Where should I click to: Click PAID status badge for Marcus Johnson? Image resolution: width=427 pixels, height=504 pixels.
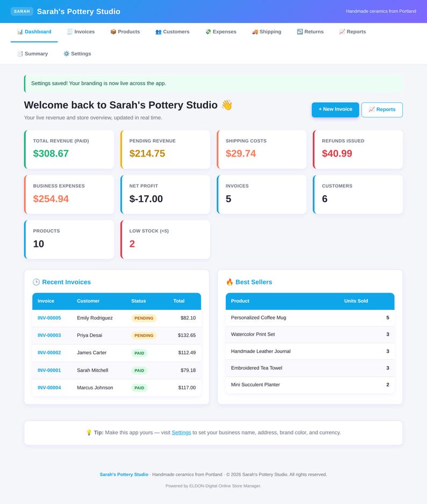point(139,388)
